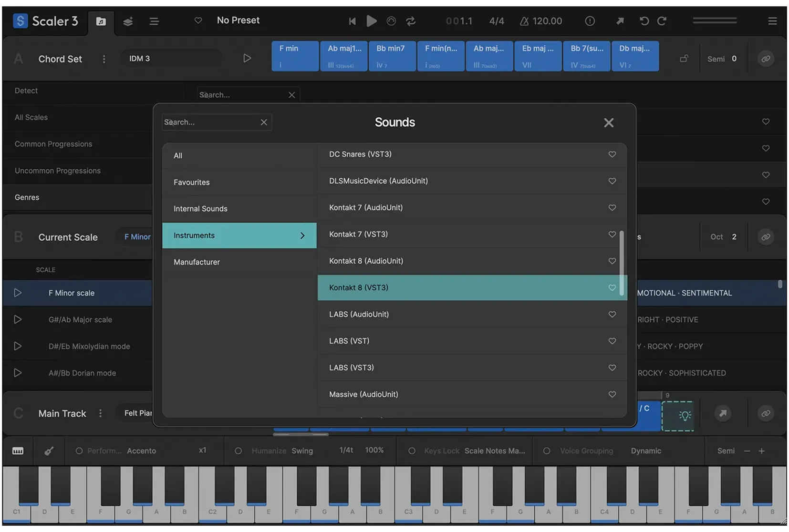Screen dimensions: 789x532
Task: Play the F Minor scale
Action: coord(18,293)
